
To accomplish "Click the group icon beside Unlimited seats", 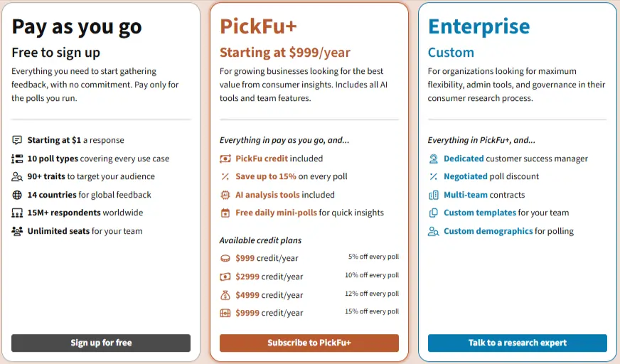I will coord(17,231).
